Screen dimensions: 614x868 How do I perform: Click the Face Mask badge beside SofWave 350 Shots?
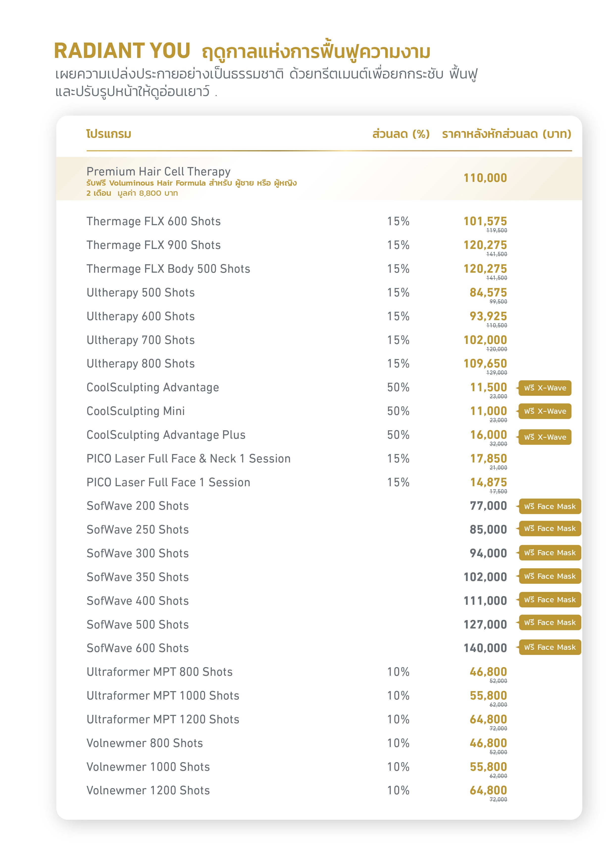[549, 576]
